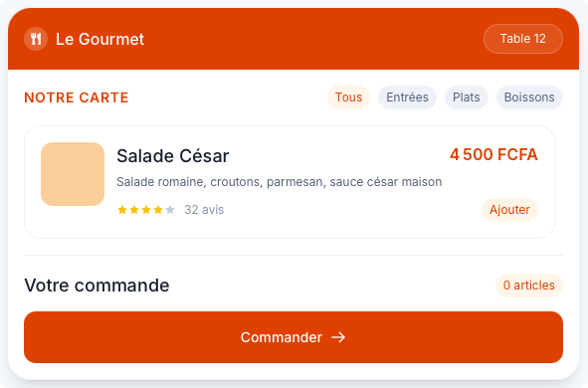Show all items with the Tous filter

coord(349,97)
